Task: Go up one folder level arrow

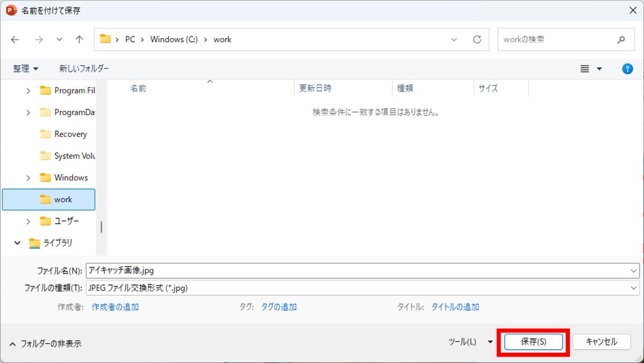Action: (79, 40)
